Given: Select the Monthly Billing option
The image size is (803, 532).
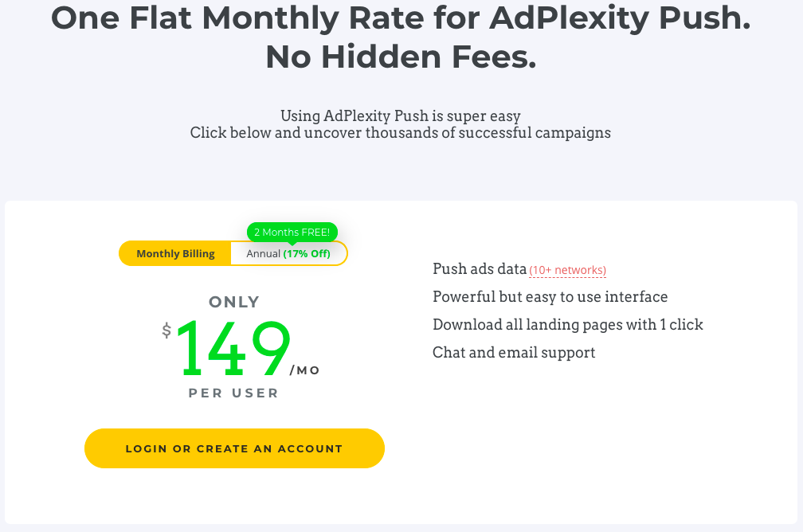Looking at the screenshot, I should coord(175,254).
